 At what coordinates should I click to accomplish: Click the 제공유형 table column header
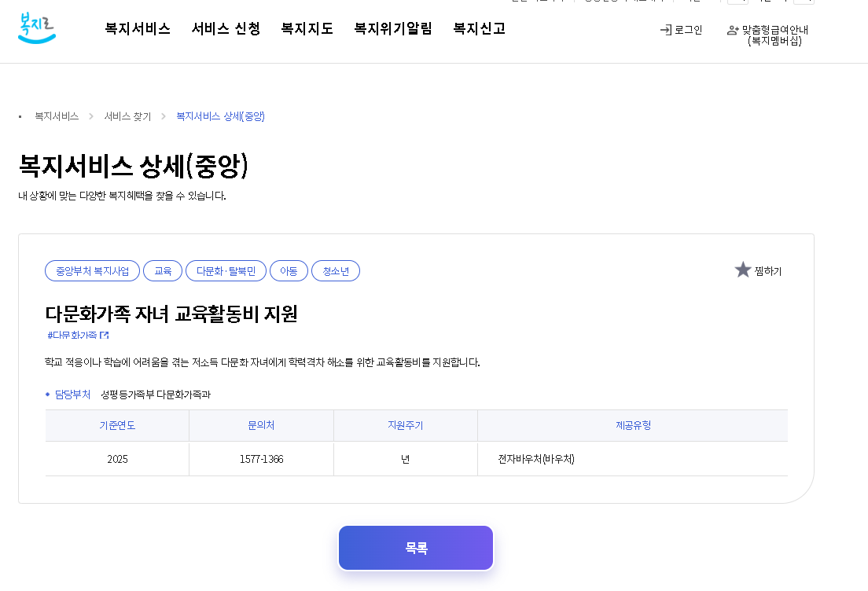632,424
